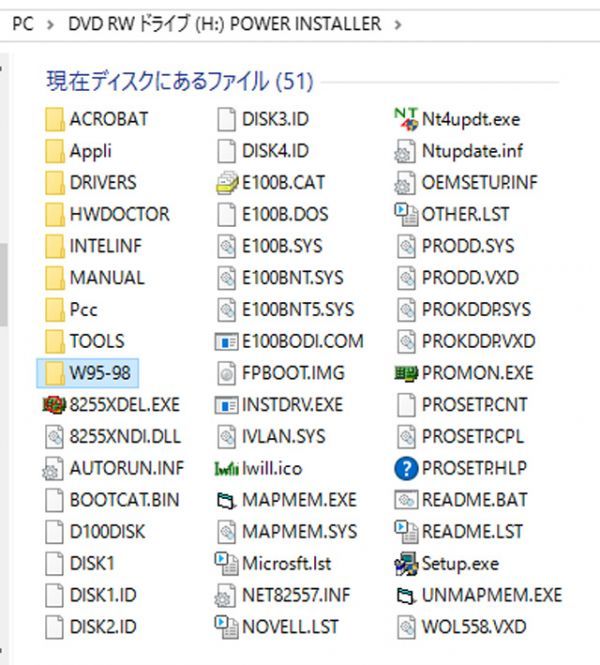The height and width of the screenshot is (665, 600).
Task: Select the INTELINF folder name
Action: (x=106, y=246)
